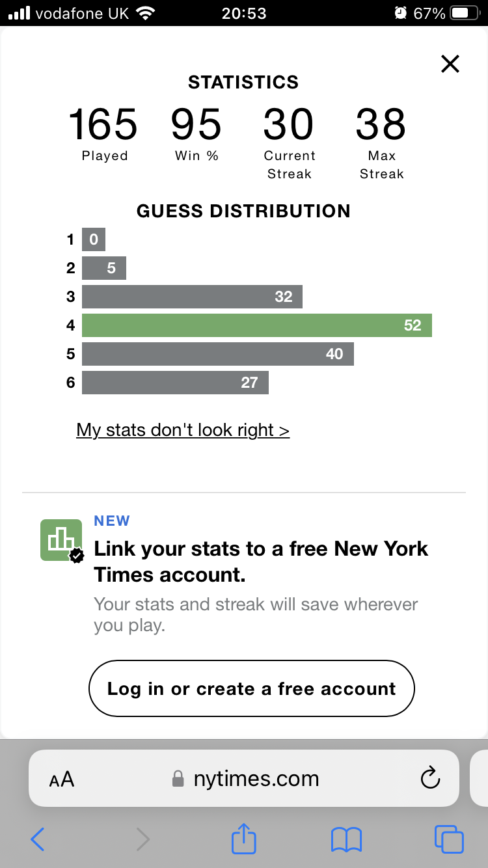This screenshot has height=868, width=488.
Task: Open Safari bookmarks book icon
Action: click(x=346, y=839)
